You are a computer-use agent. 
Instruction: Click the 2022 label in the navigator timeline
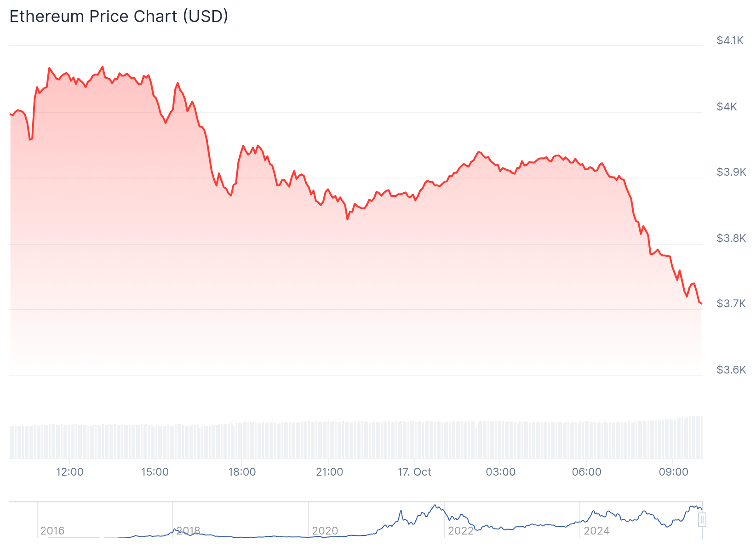(461, 531)
